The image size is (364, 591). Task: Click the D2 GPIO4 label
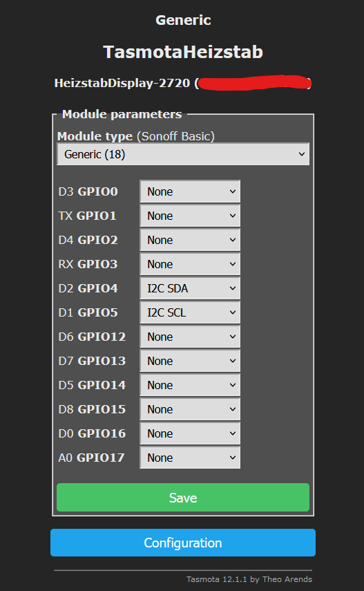coord(88,288)
